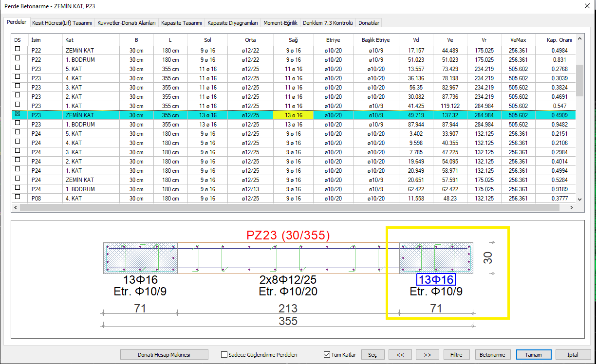596x364 pixels.
Task: Click the total length dimension 355
Action: coord(288,321)
